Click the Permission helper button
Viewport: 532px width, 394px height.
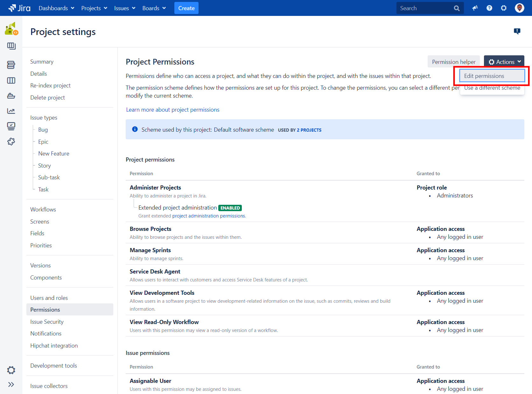453,61
